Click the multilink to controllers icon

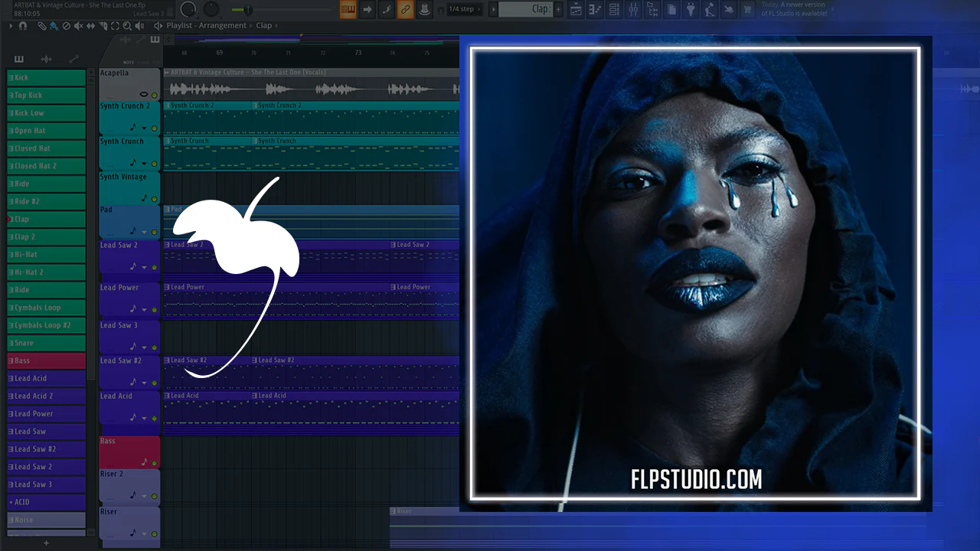point(424,9)
